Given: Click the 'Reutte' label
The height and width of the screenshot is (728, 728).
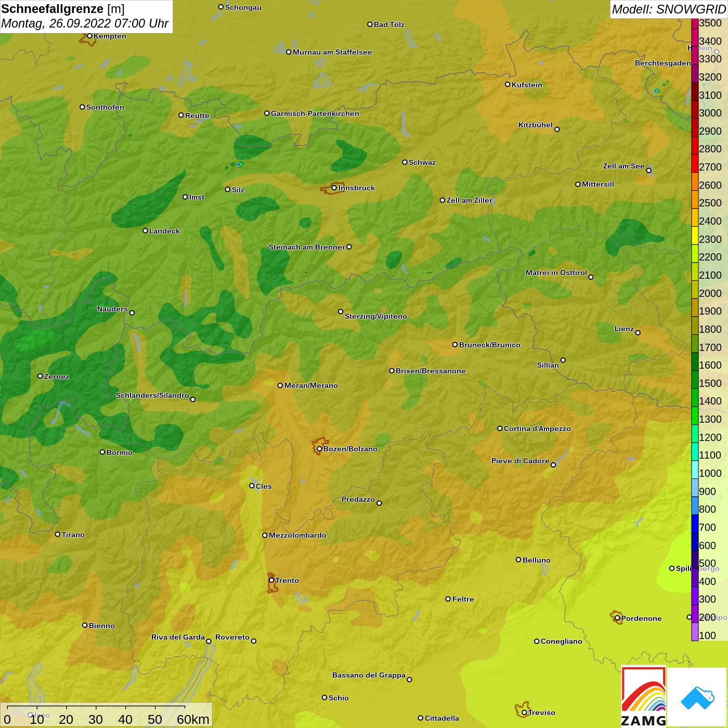Looking at the screenshot, I should coord(197,115).
